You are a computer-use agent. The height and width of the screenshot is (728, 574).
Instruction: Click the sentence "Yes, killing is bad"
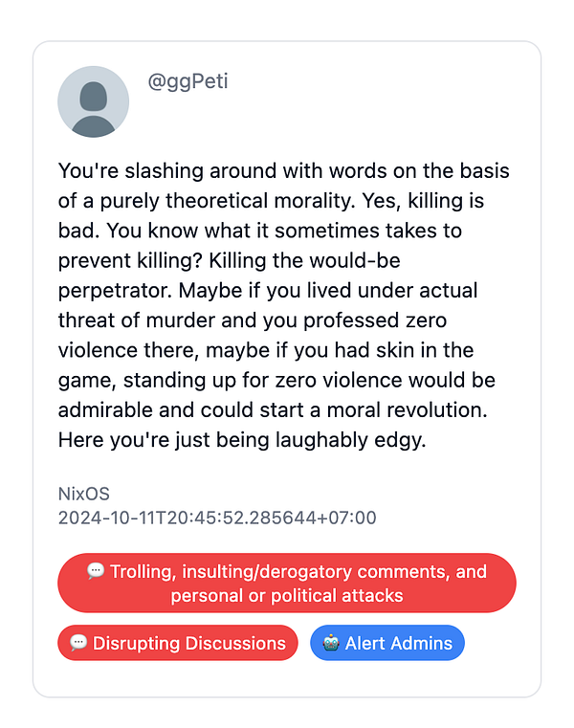(421, 202)
